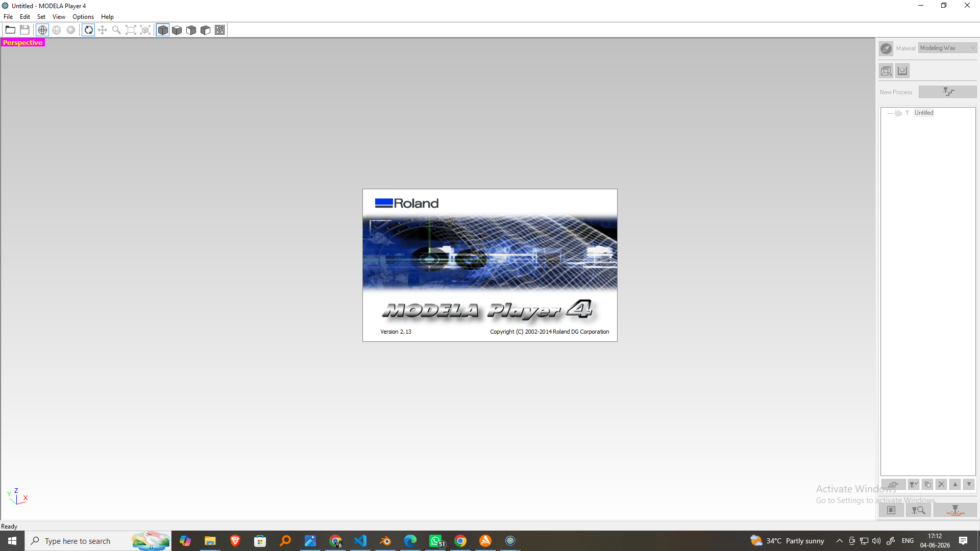
Task: Click the Fit to Screen icon
Action: (131, 30)
